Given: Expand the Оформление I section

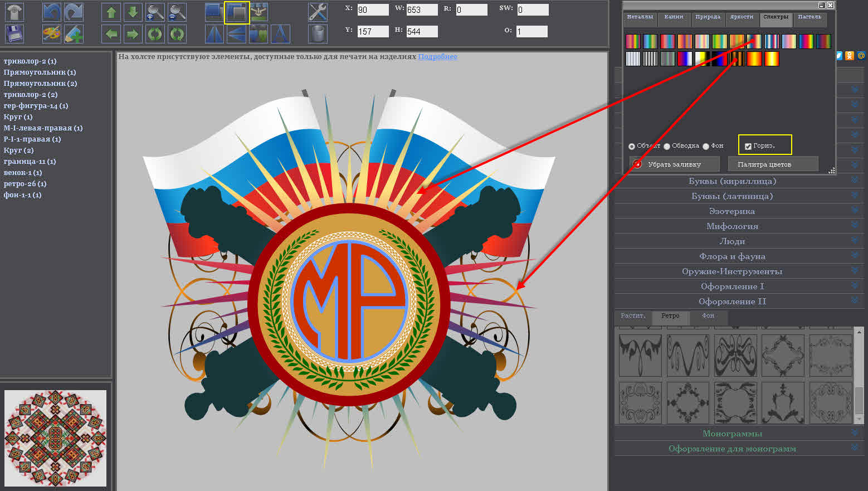Looking at the screenshot, I should pos(739,286).
